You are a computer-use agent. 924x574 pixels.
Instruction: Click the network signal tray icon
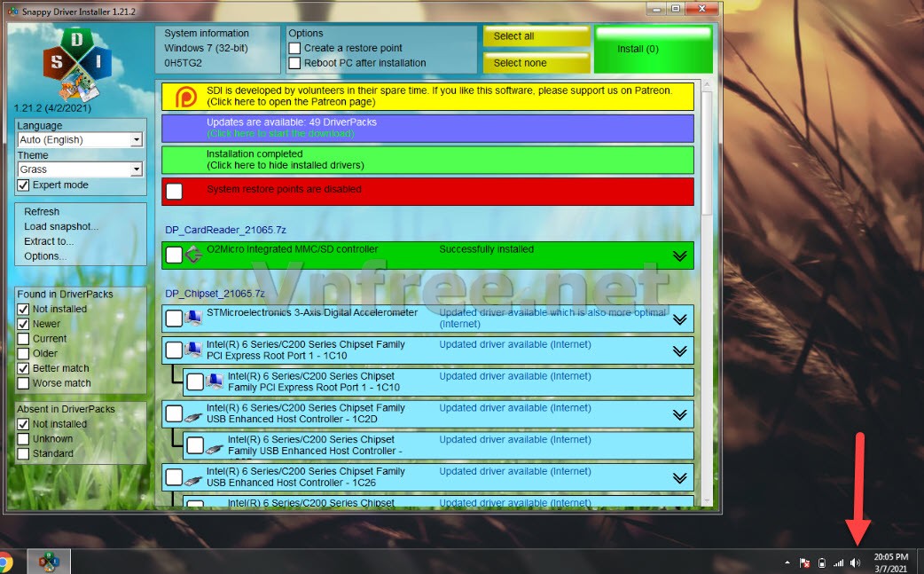pos(838,562)
